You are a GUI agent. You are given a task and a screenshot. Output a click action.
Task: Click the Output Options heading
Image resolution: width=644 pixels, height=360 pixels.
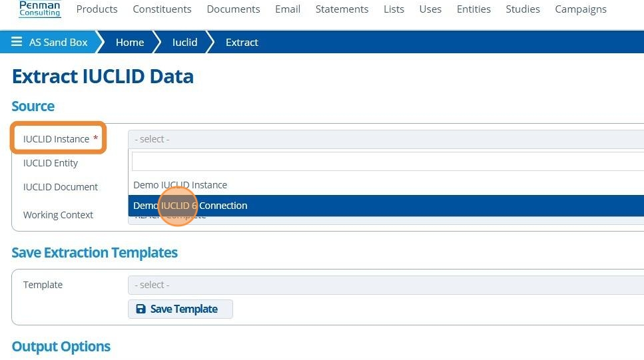coord(61,347)
